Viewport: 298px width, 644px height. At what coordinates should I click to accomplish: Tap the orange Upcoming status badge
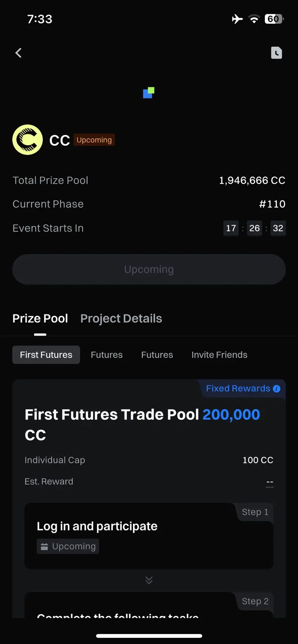[94, 140]
